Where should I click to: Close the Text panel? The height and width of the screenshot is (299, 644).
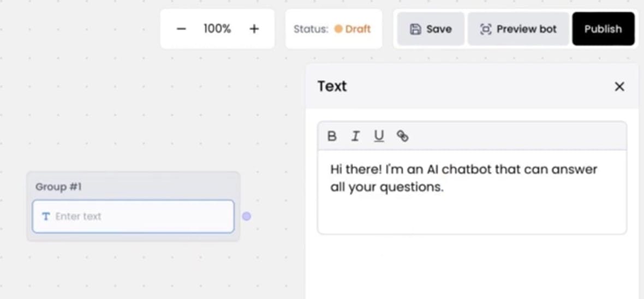tap(619, 87)
